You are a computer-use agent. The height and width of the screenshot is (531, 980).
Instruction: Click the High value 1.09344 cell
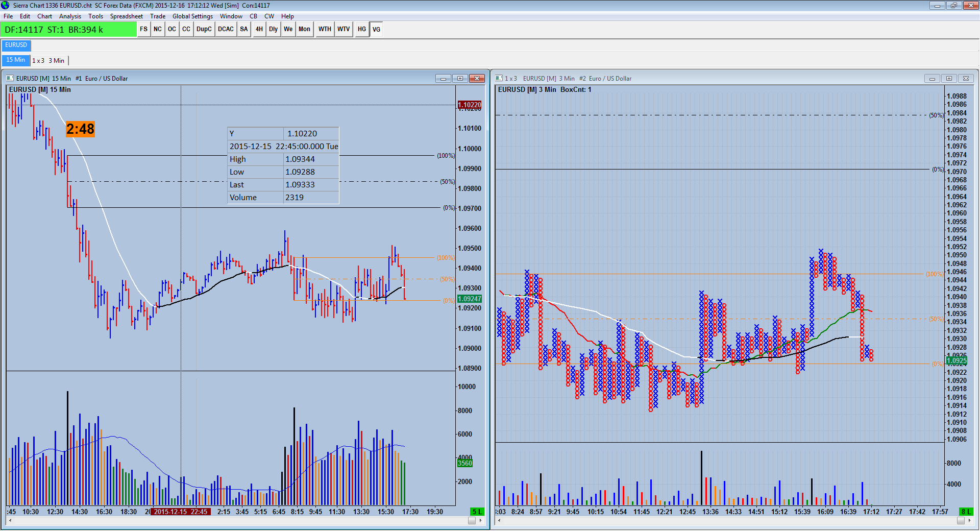[311, 159]
